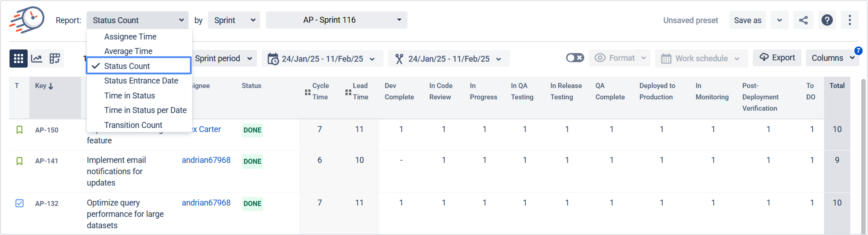Select the pivot table view icon
The image size is (868, 235).
55,58
